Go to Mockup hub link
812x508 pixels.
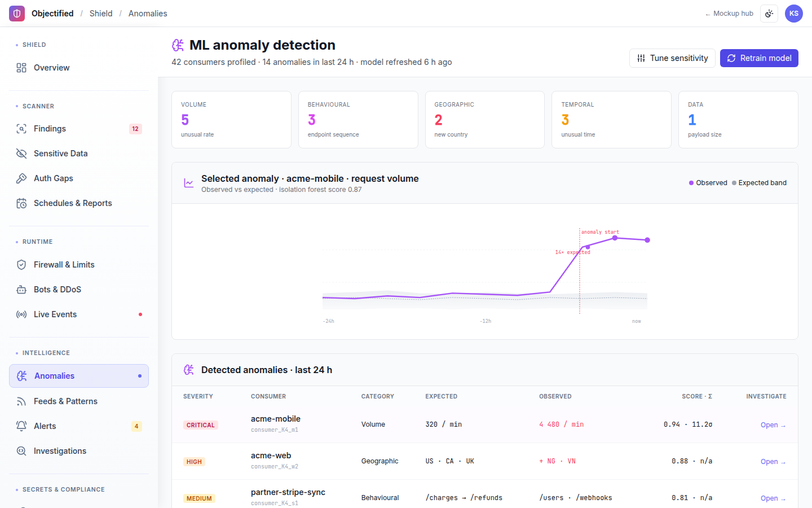point(729,14)
